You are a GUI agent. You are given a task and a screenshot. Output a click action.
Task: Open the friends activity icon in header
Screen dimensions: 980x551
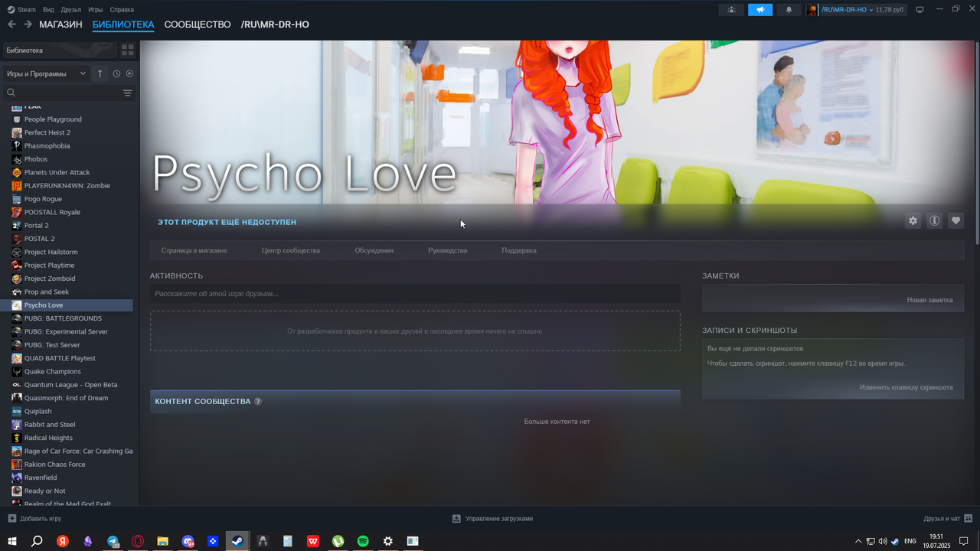click(x=731, y=10)
